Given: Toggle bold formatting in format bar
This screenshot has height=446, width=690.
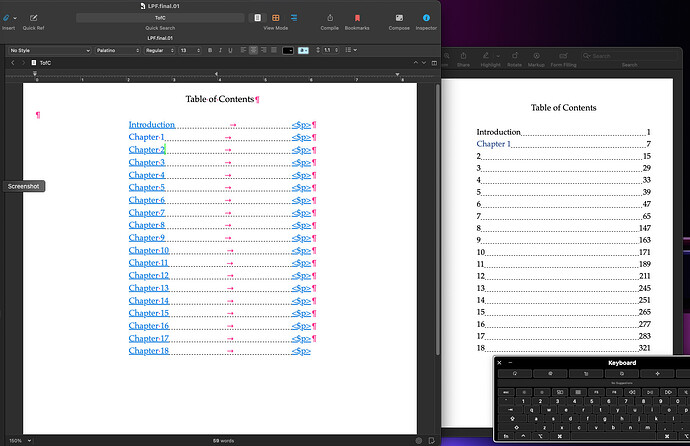Looking at the screenshot, I should point(210,50).
